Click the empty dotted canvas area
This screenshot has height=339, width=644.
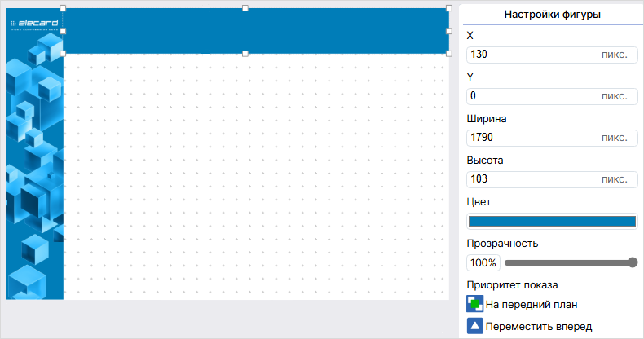point(253,179)
